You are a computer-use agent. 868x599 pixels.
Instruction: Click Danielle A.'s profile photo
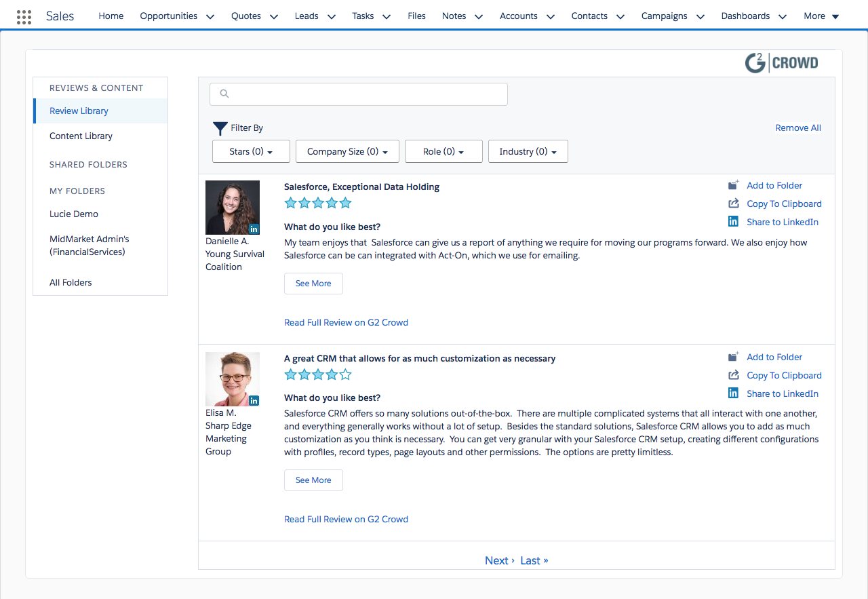pos(233,208)
